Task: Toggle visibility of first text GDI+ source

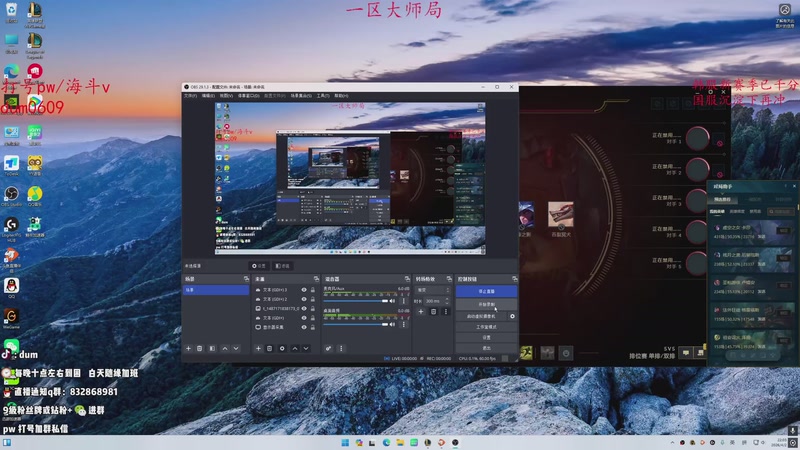Action: click(x=304, y=289)
